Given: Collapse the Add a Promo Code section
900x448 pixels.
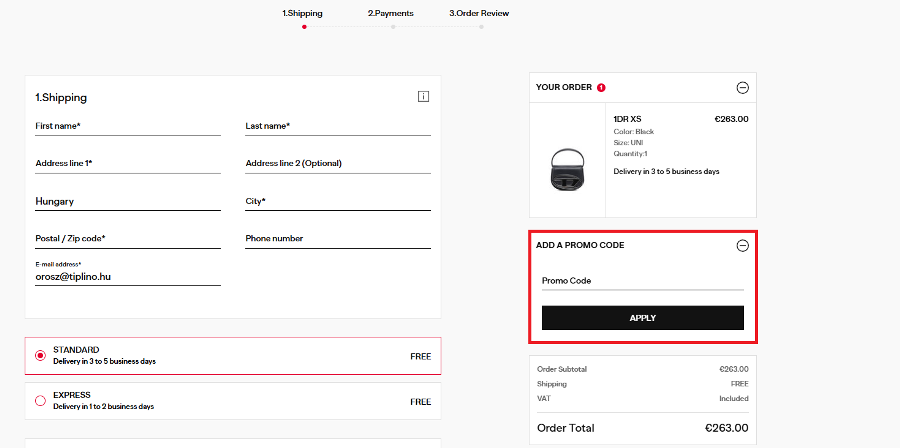Looking at the screenshot, I should (742, 245).
